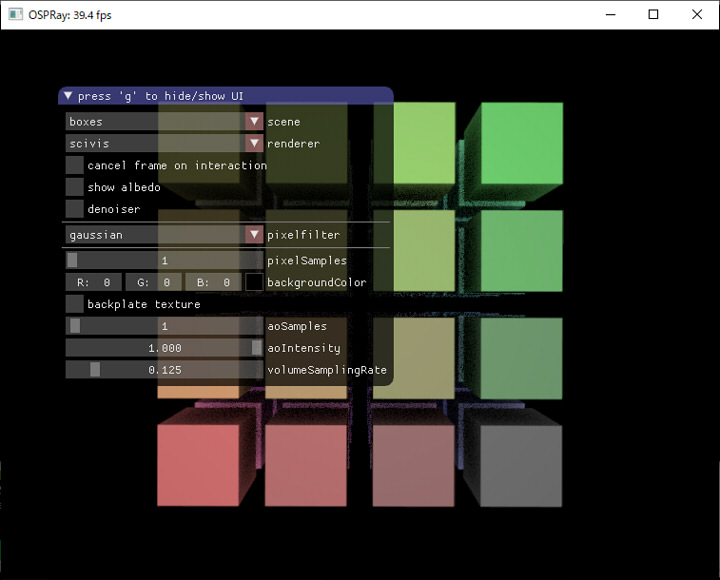
Task: Toggle the show albedo checkbox
Action: [x=75, y=187]
